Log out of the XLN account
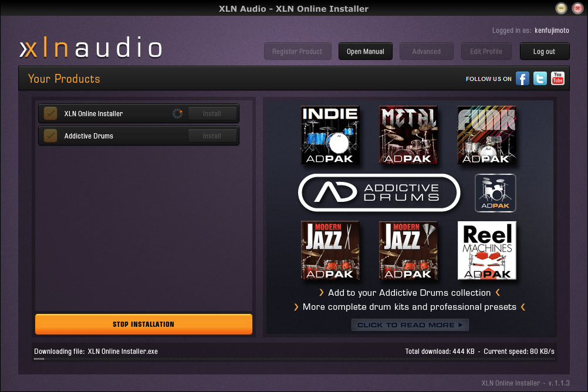 pos(545,52)
